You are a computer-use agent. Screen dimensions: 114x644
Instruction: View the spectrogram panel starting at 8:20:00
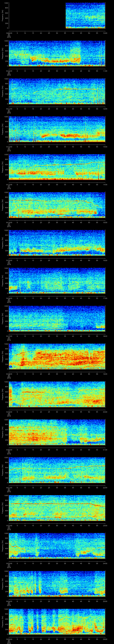(57, 432)
